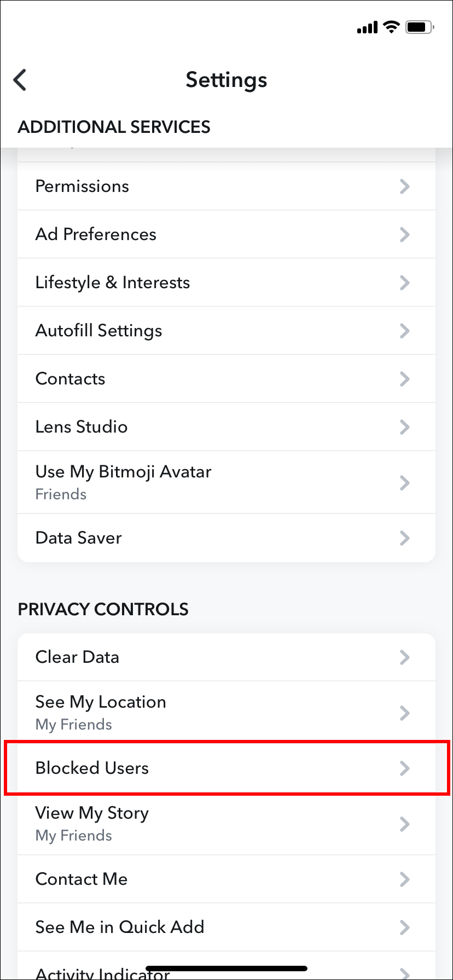Open the Activity Indicator setting
Screen dimensions: 453x980
click(x=226, y=971)
